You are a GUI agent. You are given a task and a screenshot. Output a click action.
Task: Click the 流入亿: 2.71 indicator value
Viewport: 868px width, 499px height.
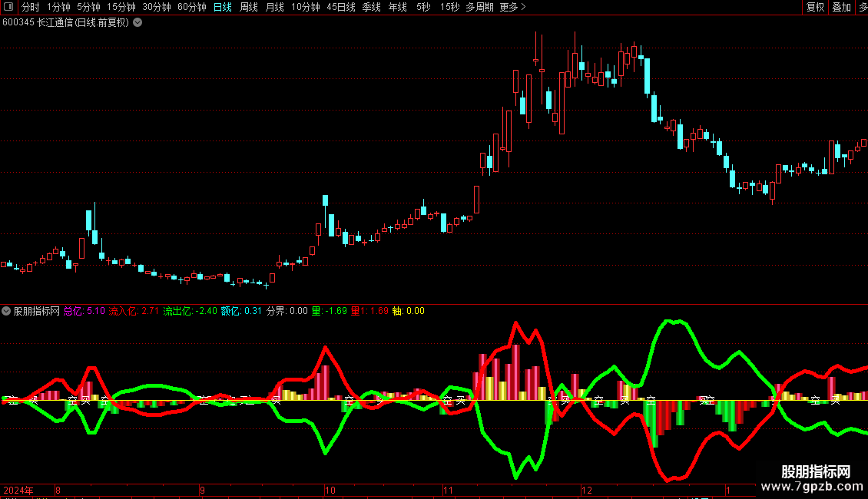134,311
